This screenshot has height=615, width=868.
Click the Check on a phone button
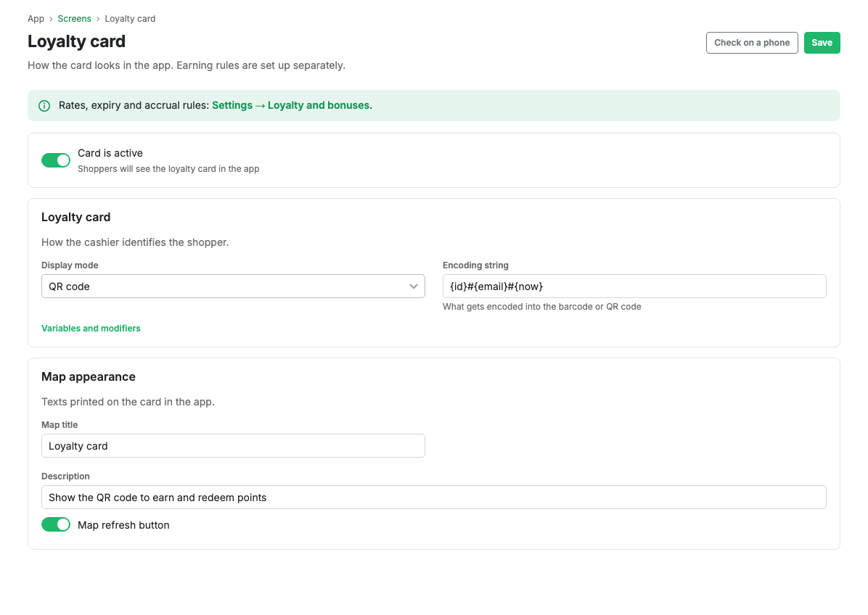(752, 43)
